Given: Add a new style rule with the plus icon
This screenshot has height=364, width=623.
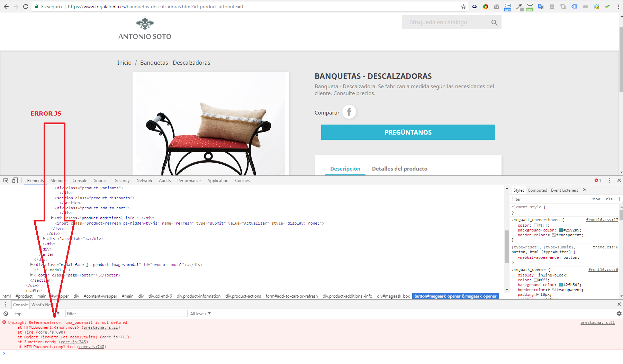Looking at the screenshot, I should click(x=619, y=199).
